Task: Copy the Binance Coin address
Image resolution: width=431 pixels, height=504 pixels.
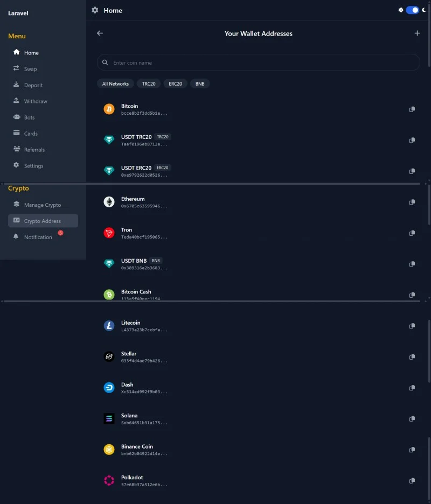Action: (x=412, y=450)
